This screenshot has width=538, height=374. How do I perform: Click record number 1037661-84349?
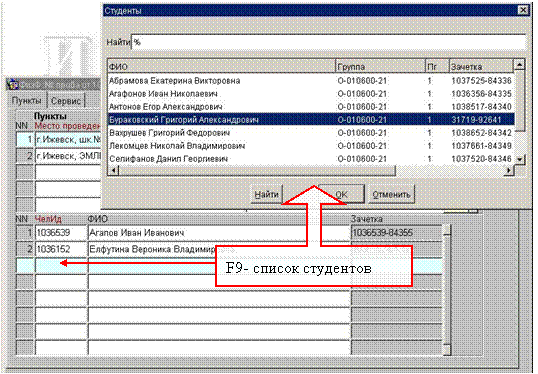[x=481, y=146]
